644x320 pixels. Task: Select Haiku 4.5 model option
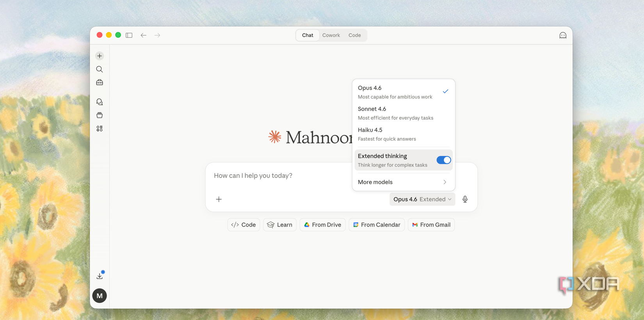tap(404, 134)
